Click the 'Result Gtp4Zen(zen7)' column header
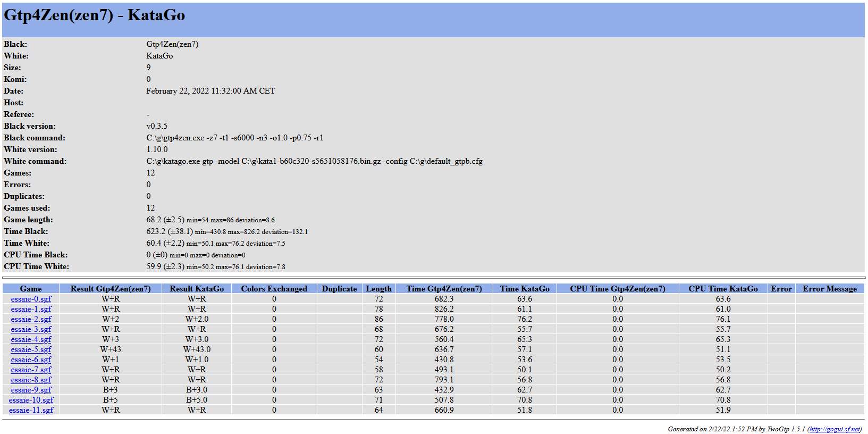The image size is (868, 434). coord(111,289)
